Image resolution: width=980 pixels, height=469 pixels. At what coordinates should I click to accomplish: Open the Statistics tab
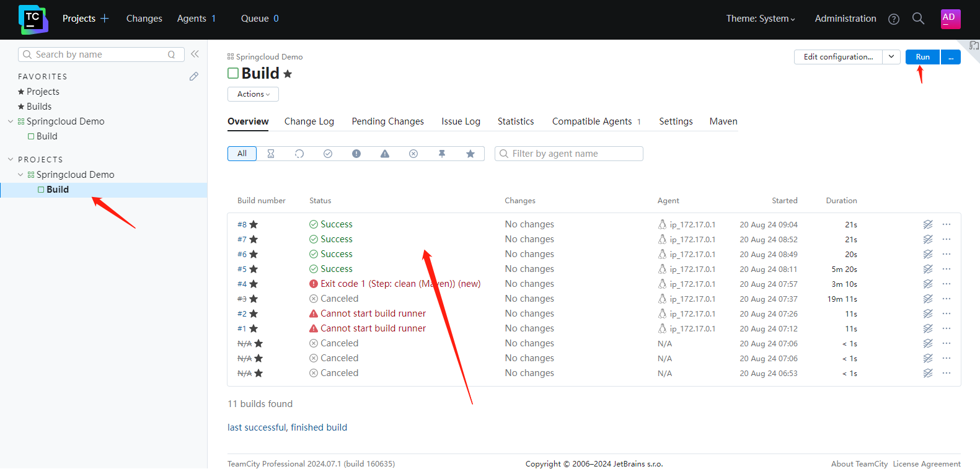[516, 121]
